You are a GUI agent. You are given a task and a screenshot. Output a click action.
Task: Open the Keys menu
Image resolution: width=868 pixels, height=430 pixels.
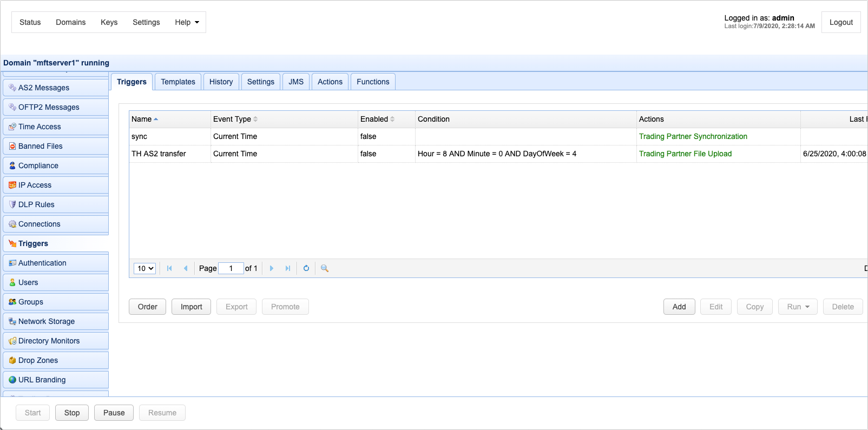pyautogui.click(x=109, y=22)
